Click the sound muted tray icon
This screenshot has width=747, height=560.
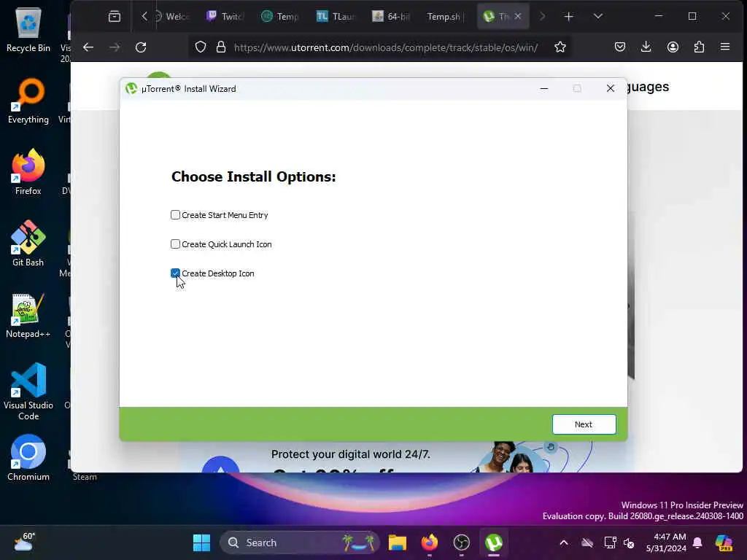tap(629, 542)
